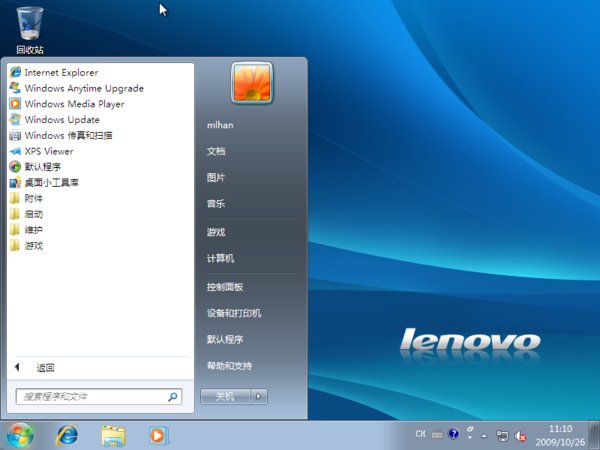600x450 pixels.
Task: Open the Recycle Bin desktop icon
Action: click(x=29, y=30)
